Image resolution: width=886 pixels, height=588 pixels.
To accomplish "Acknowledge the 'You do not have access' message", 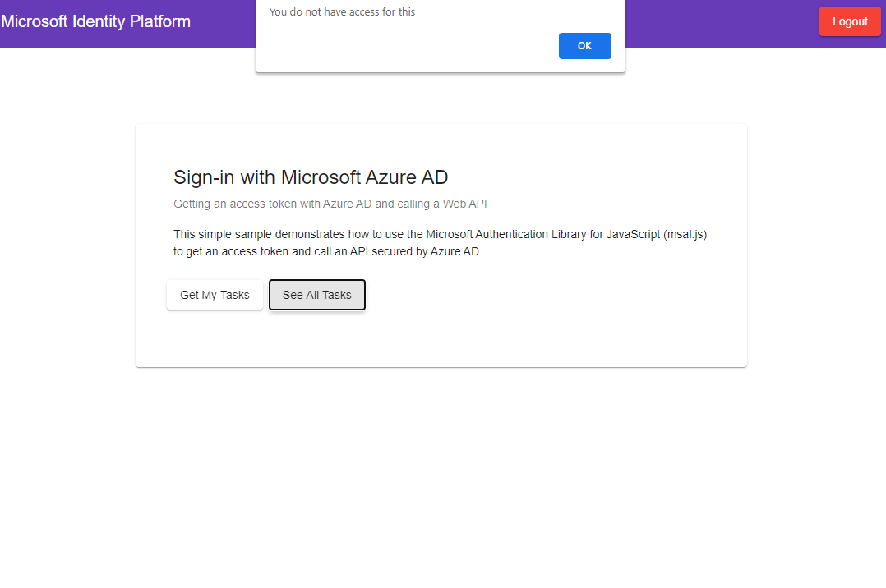I will coord(584,45).
